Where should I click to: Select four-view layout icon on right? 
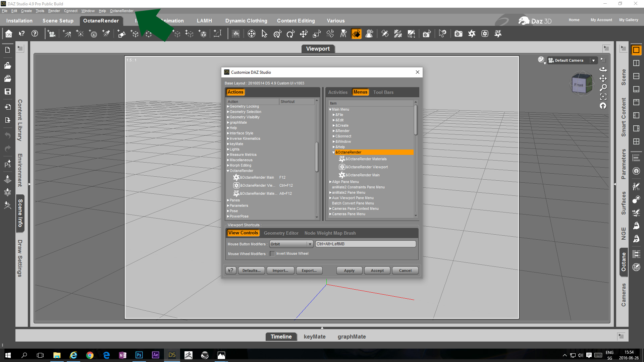point(636,141)
